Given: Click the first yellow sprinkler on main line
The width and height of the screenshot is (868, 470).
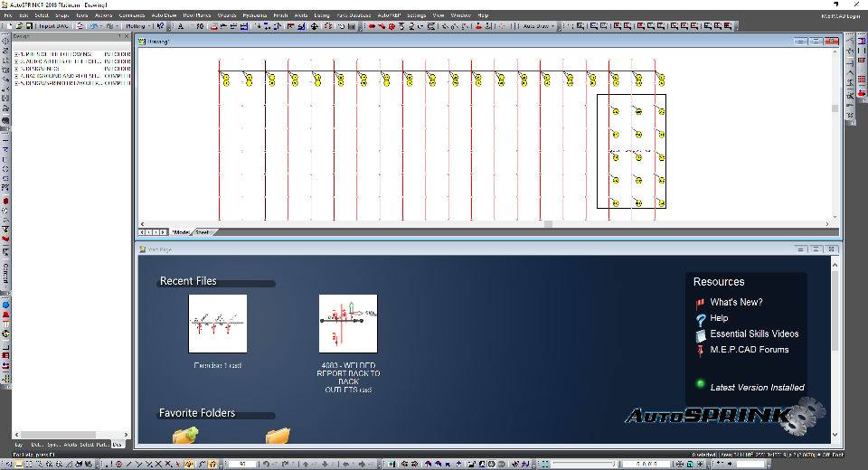Looking at the screenshot, I should tap(225, 80).
